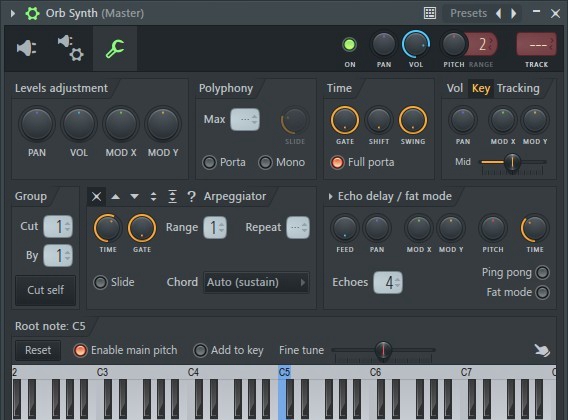The image size is (568, 420).
Task: Click Tracking PAN knob
Action: (x=463, y=120)
